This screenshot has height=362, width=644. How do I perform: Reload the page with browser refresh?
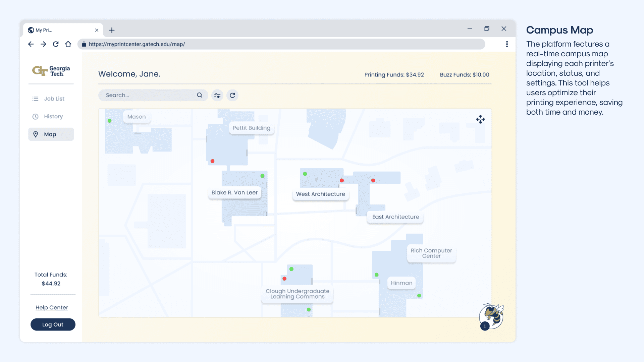click(56, 44)
